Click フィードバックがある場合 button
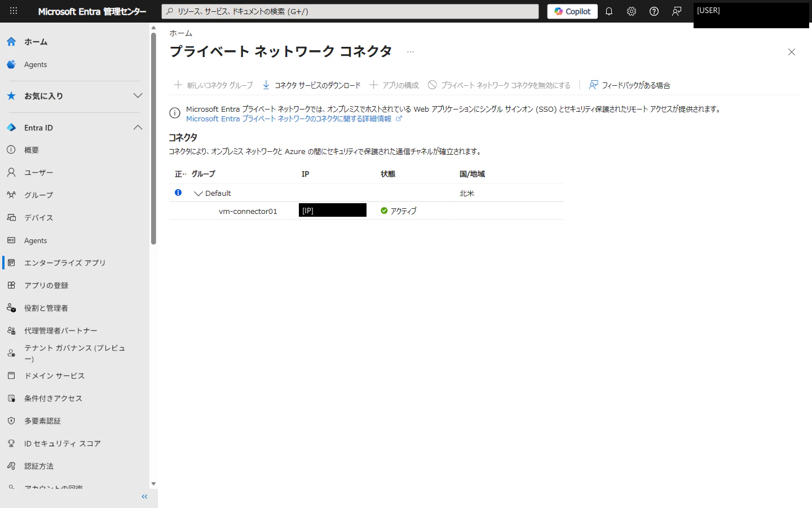The image size is (812, 508). [629, 85]
